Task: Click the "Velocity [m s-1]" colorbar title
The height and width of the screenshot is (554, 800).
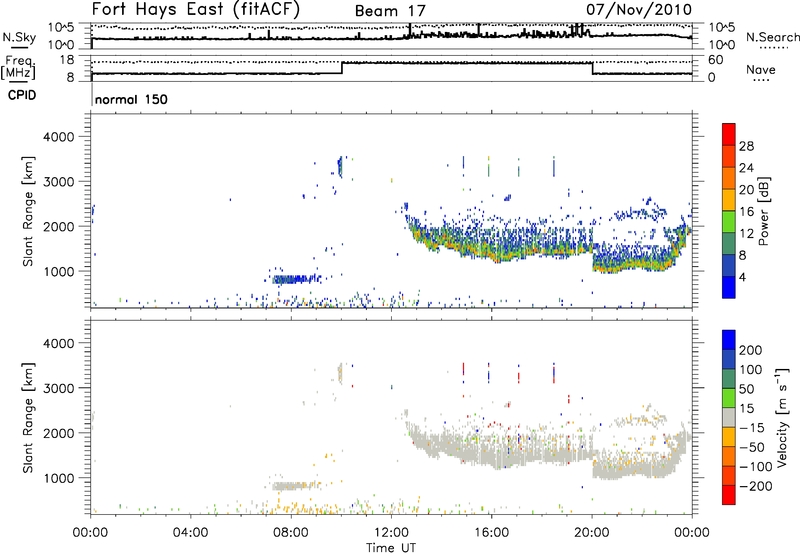Action: 782,417
